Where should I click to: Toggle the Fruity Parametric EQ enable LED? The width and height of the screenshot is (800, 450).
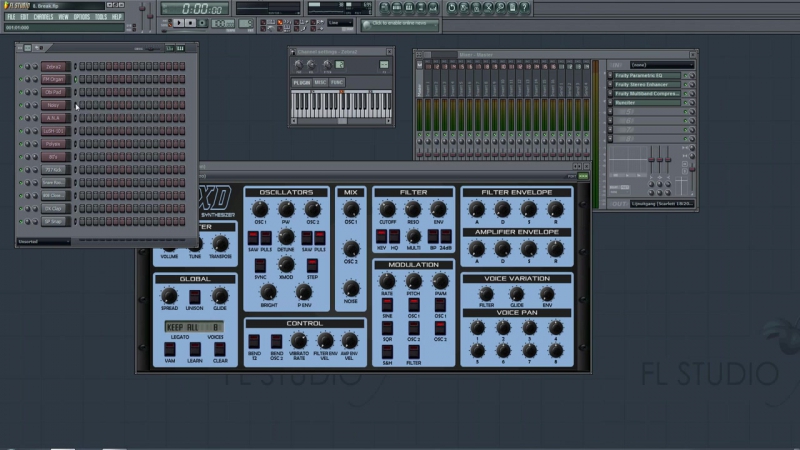pyautogui.click(x=685, y=76)
